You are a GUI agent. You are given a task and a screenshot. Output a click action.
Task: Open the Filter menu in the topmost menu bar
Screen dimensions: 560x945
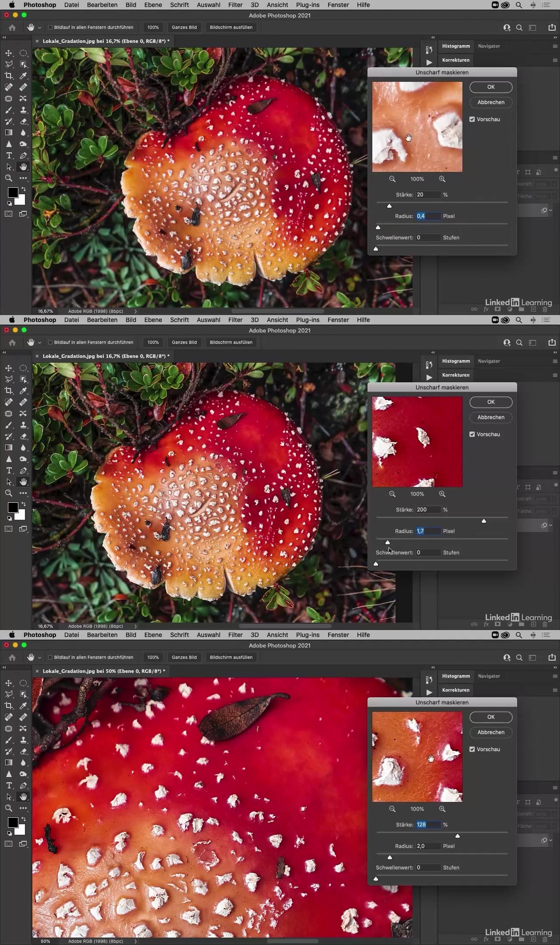click(235, 5)
